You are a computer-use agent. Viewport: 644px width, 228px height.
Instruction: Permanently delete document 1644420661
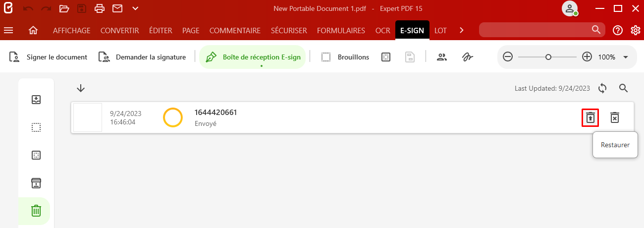coord(614,117)
